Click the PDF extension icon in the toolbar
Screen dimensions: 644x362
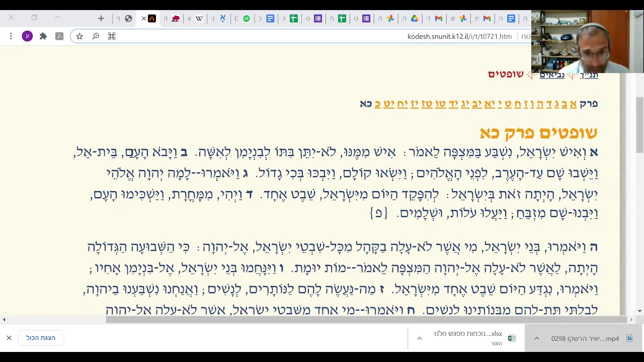click(x=59, y=36)
